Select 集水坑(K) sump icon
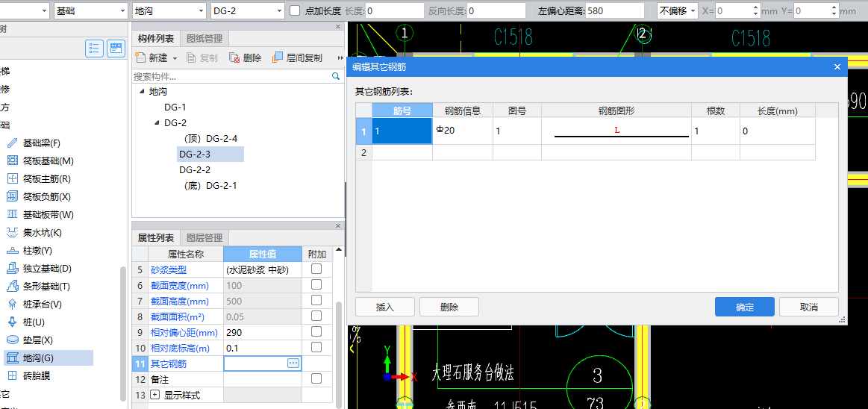Viewport: 868px width, 409px height. tap(12, 232)
